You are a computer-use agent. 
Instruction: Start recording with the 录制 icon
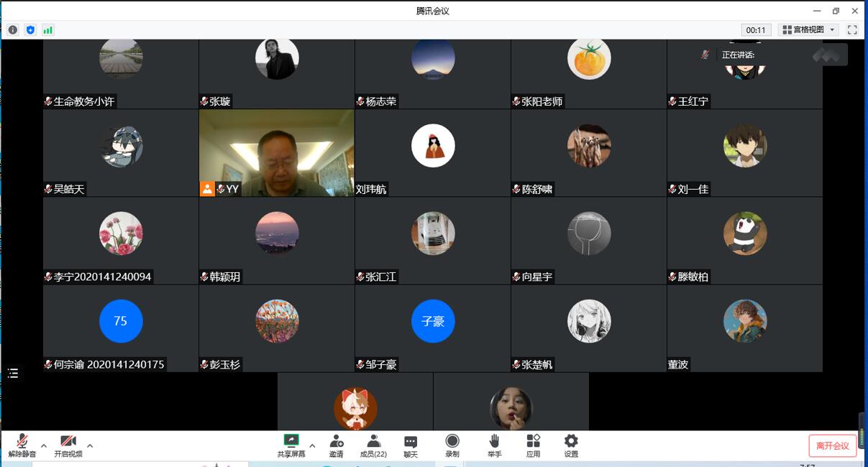452,445
